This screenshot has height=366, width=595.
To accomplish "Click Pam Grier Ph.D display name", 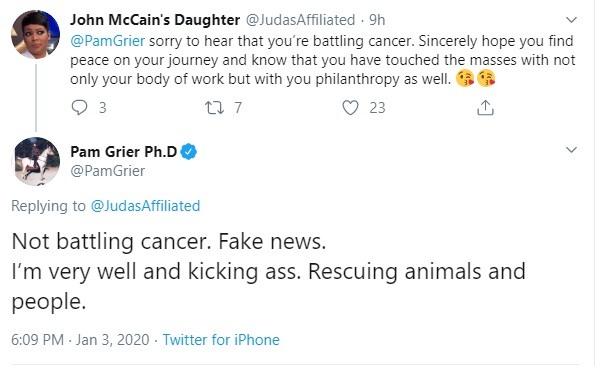I will pos(124,152).
